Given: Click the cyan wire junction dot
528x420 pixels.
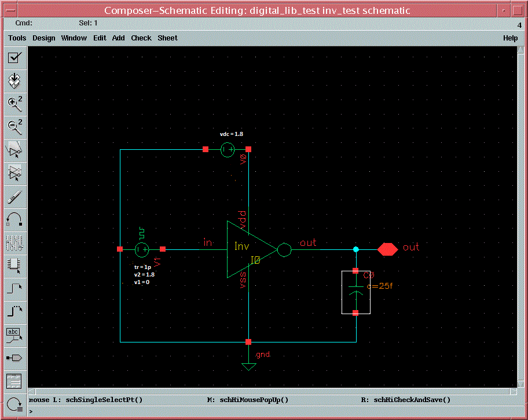Looking at the screenshot, I should (356, 249).
